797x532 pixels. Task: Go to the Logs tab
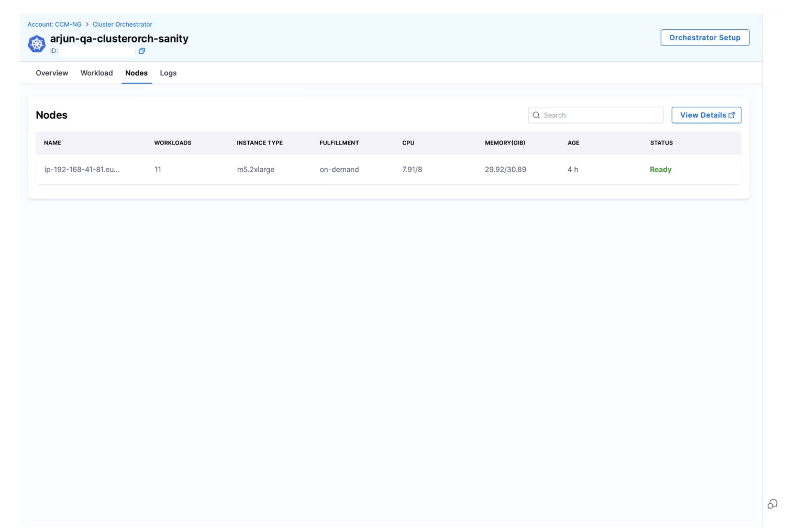click(x=168, y=73)
